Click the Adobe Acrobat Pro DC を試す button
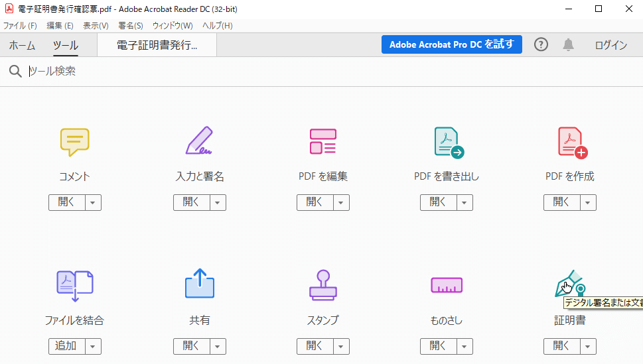This screenshot has height=364, width=643. pos(451,45)
